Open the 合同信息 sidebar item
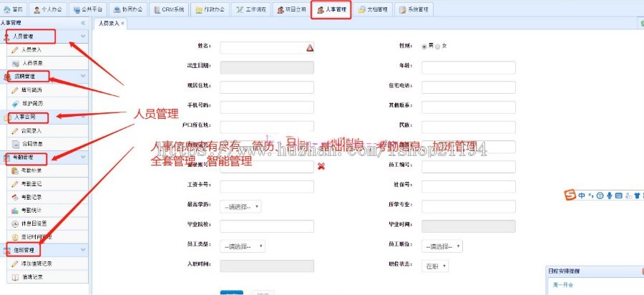Viewport: 644px width, 295px height. (47, 144)
